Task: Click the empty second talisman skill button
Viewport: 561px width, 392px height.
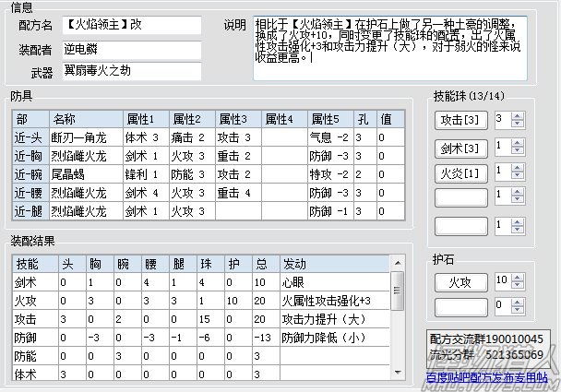Action: 459,305
